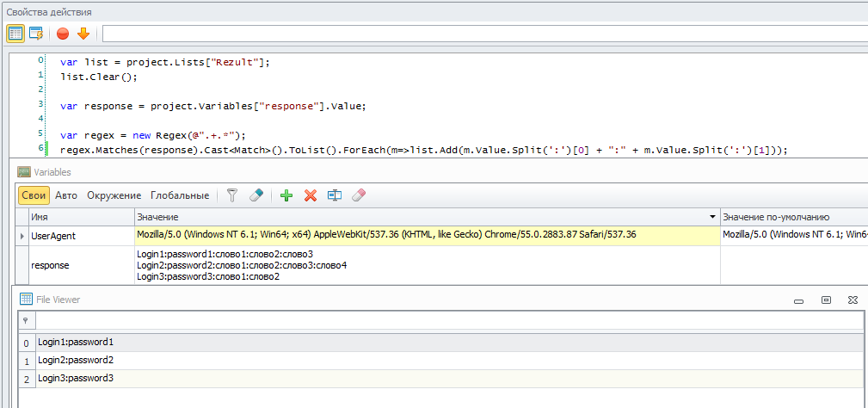The width and height of the screenshot is (868, 408).
Task: Click the orange down arrow icon
Action: point(83,34)
